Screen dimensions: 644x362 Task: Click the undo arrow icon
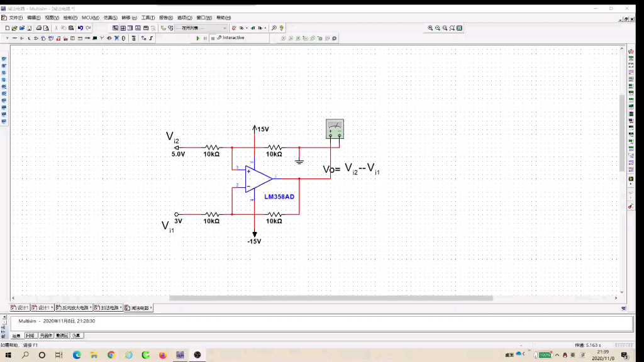[x=80, y=28]
